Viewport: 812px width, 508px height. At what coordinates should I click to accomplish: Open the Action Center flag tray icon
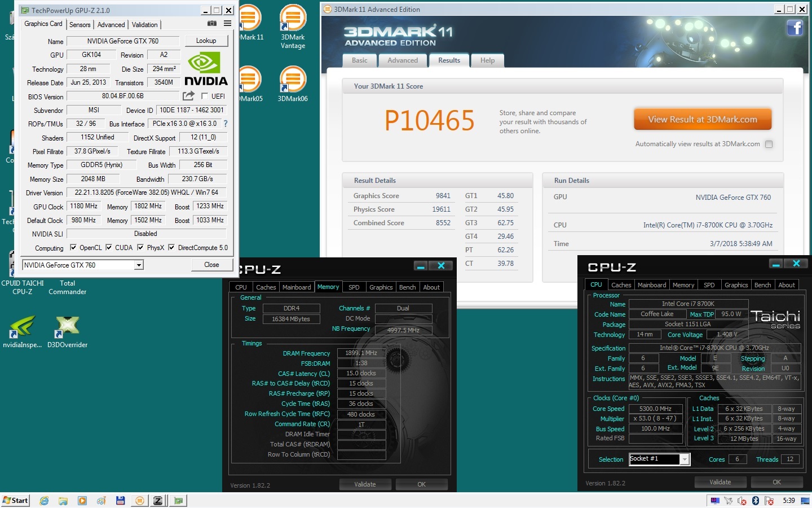click(x=769, y=501)
